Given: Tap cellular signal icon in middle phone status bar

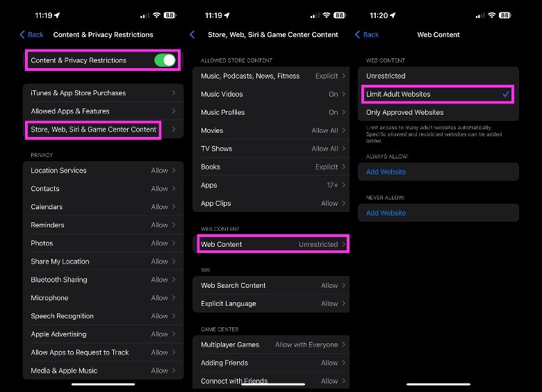Looking at the screenshot, I should point(315,15).
